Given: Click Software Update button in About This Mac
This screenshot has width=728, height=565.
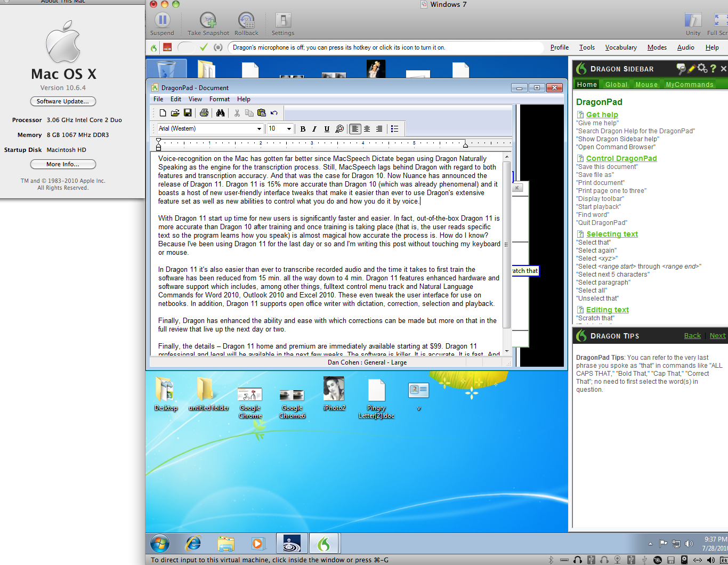Looking at the screenshot, I should (x=63, y=101).
